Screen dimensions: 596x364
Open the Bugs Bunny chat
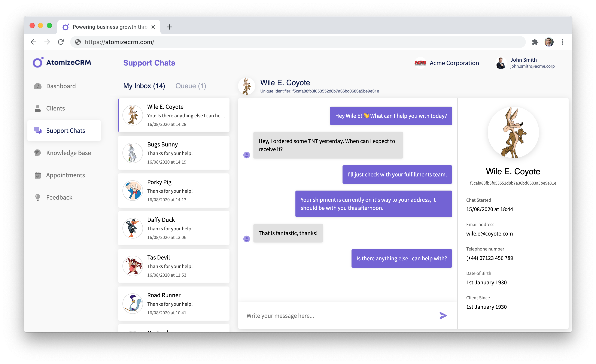tap(174, 153)
